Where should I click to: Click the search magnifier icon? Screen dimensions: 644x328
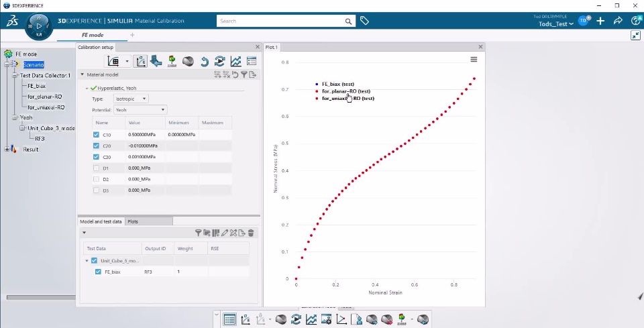[348, 21]
